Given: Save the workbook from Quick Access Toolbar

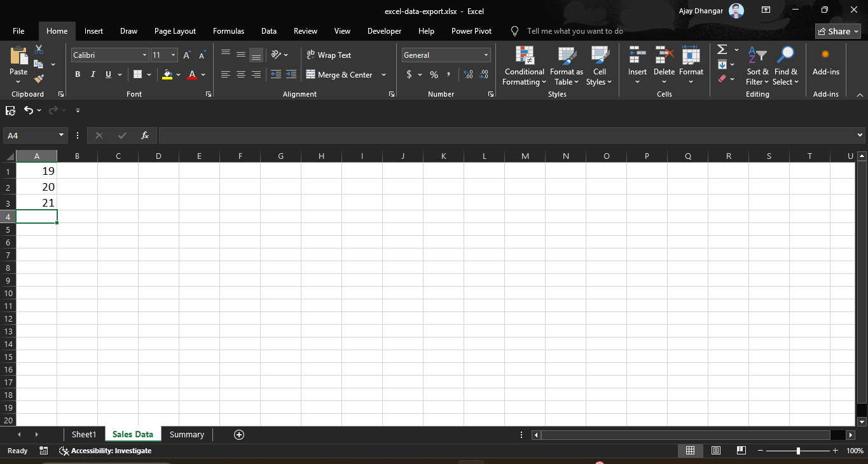Looking at the screenshot, I should (10, 111).
